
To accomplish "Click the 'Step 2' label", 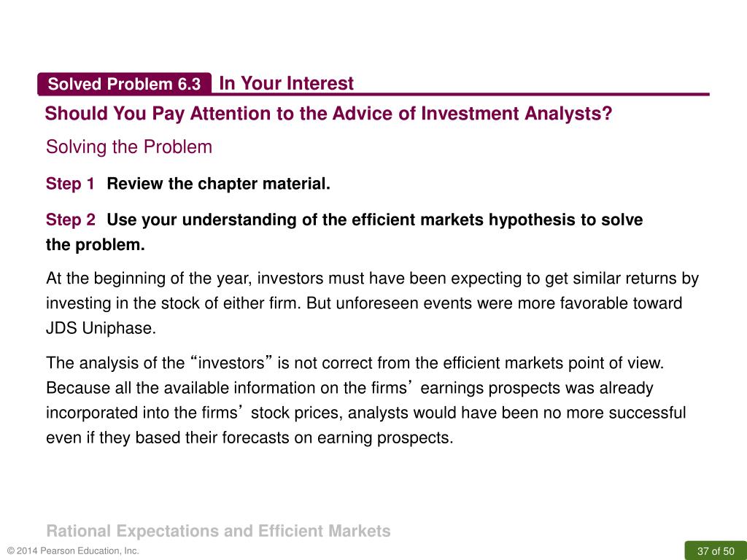I will pyautogui.click(x=71, y=219).
